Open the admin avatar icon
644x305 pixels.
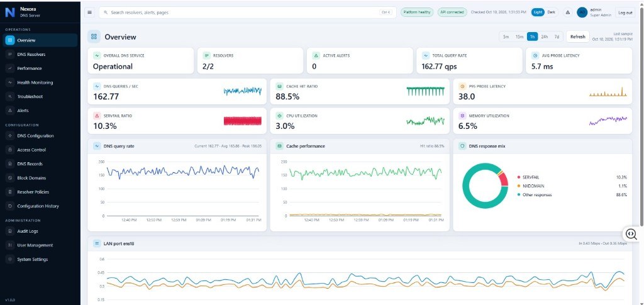pos(582,13)
